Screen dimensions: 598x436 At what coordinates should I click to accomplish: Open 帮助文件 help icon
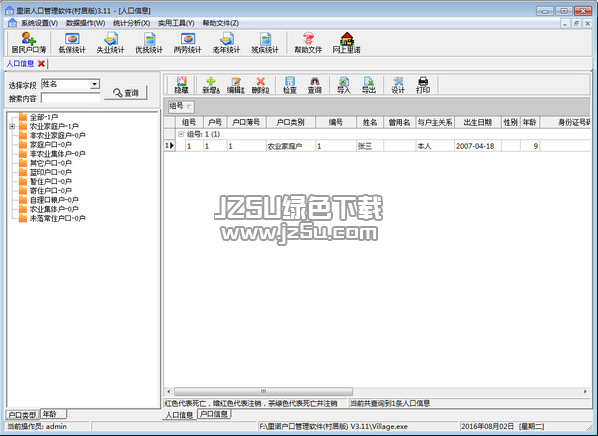coord(308,43)
